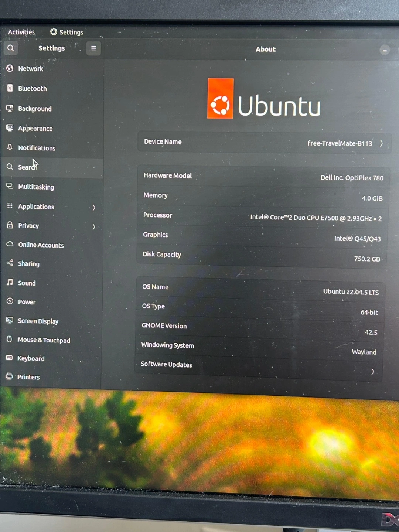
Task: Click the Printers icon in the sidebar
Action: tap(10, 376)
